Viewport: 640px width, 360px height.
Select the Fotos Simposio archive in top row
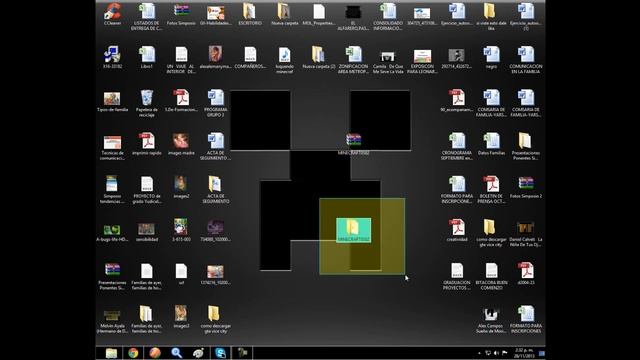[181, 14]
